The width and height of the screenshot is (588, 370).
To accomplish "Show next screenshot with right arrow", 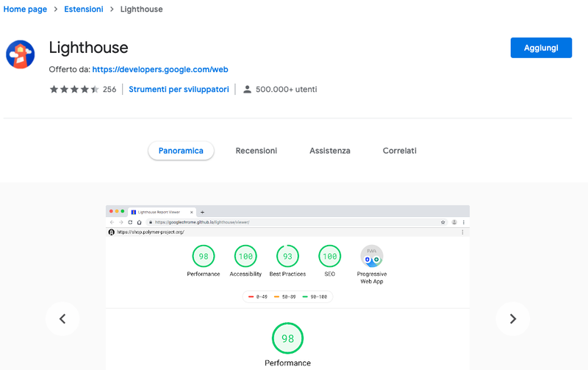I will pos(512,319).
